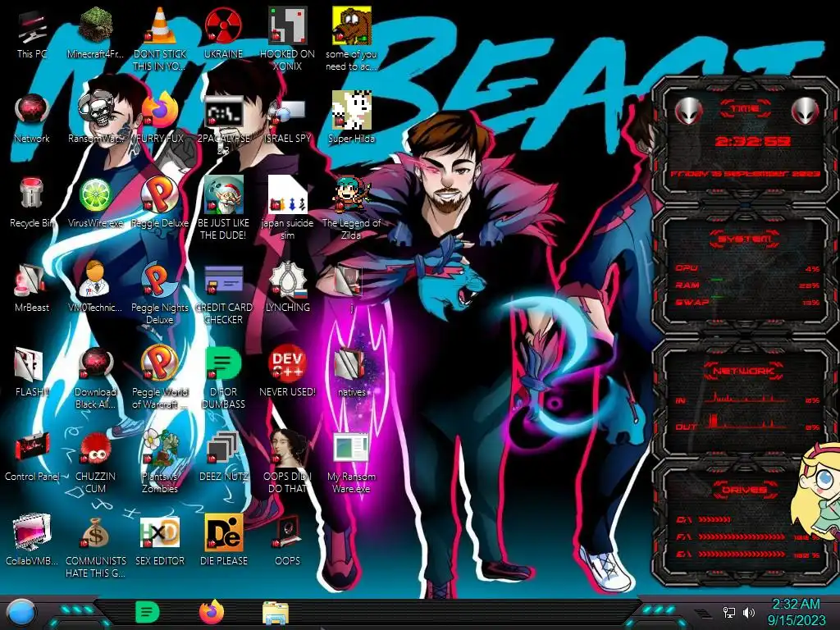Image resolution: width=840 pixels, height=630 pixels.
Task: Launch Firefox from the taskbar
Action: click(212, 612)
